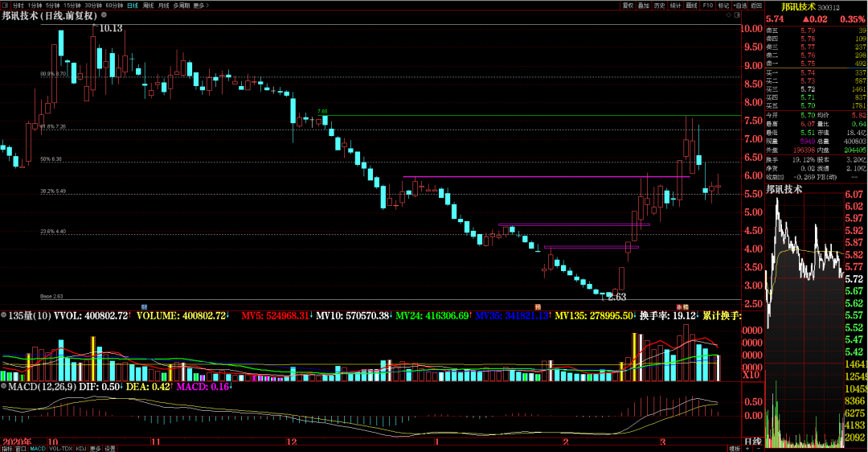Switch to 月线 monthly chart
The height and width of the screenshot is (452, 868).
pyautogui.click(x=164, y=5)
